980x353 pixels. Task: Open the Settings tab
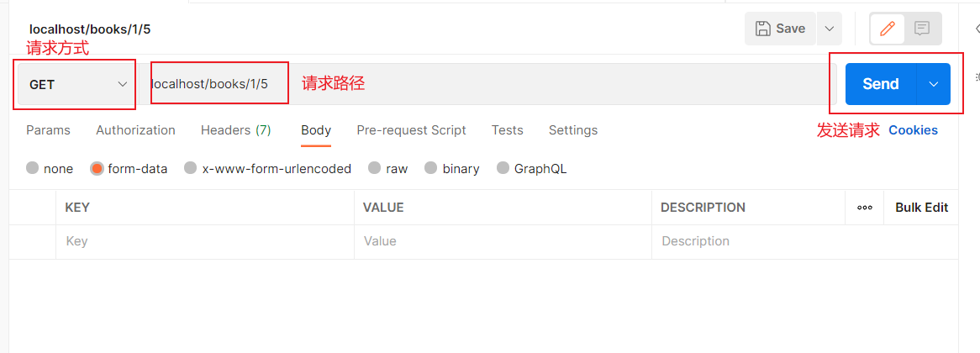pos(573,130)
